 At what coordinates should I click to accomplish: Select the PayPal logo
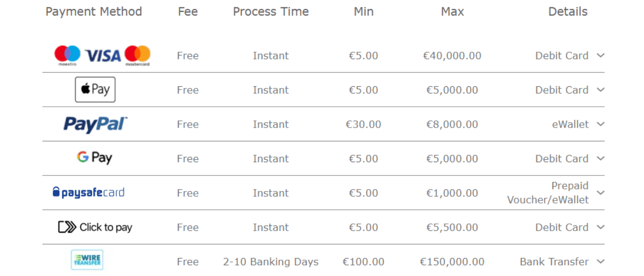click(x=94, y=124)
